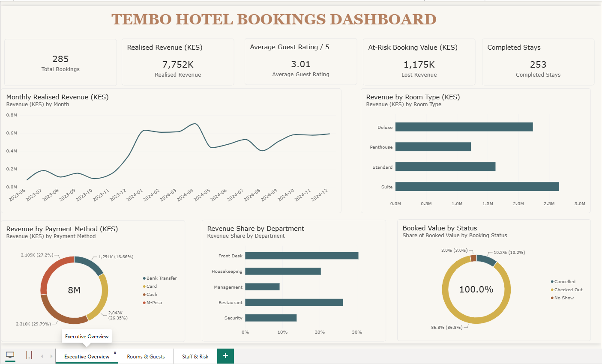Click the 1,291K (16.66%) data label
Image resolution: width=602 pixels, height=364 pixels.
[116, 257]
